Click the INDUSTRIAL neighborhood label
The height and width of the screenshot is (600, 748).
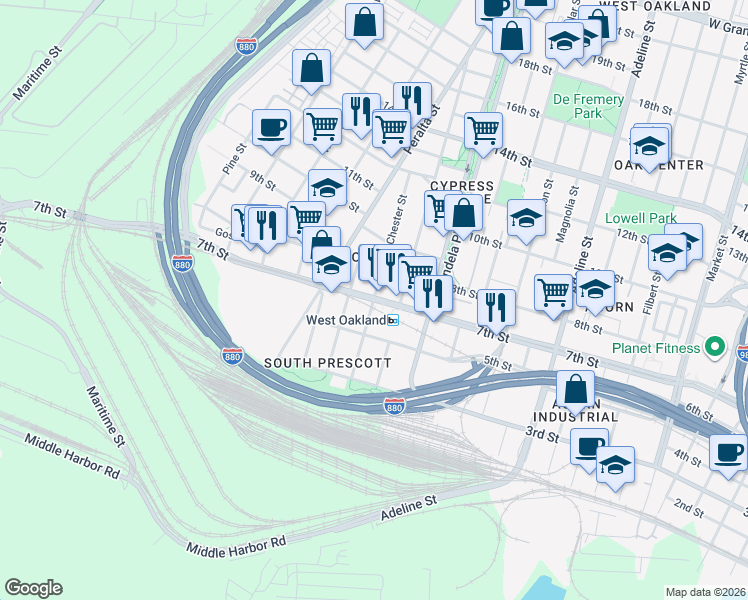click(575, 417)
